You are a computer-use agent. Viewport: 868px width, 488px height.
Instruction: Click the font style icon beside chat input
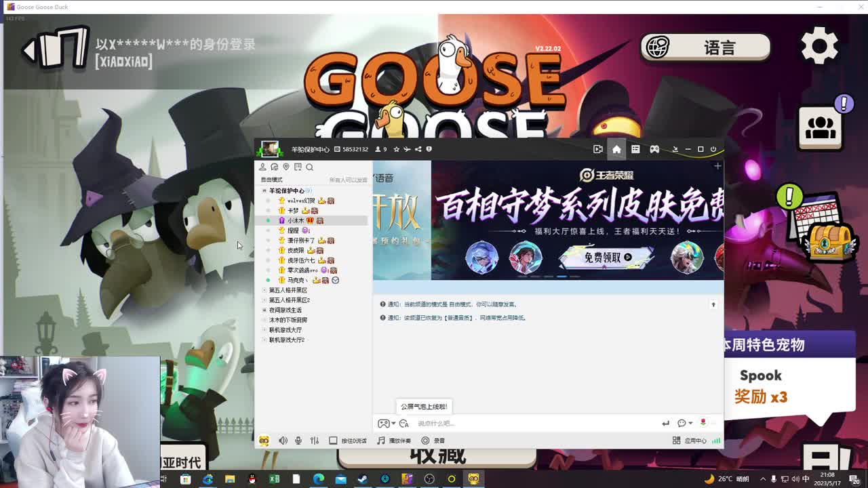(404, 424)
